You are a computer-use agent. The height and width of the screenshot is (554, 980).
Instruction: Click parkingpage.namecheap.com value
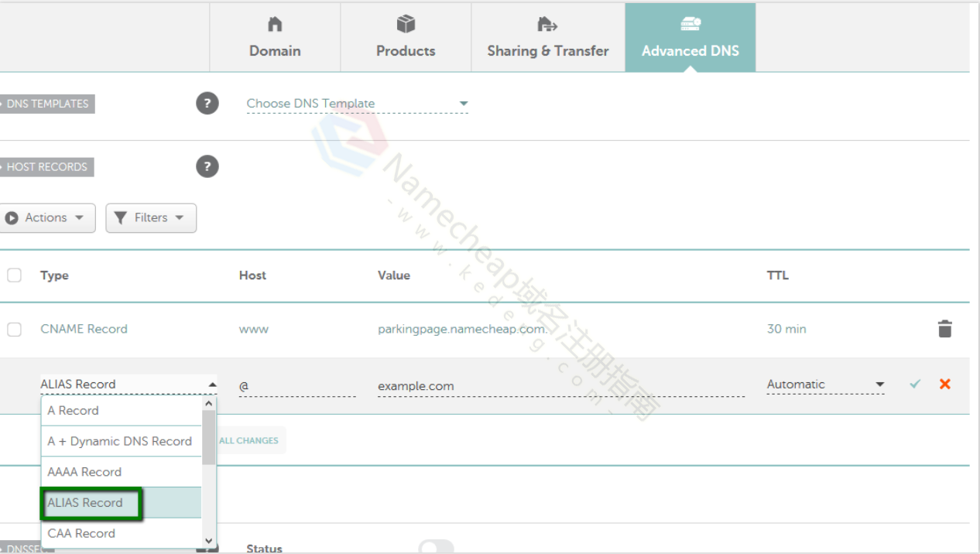click(463, 329)
